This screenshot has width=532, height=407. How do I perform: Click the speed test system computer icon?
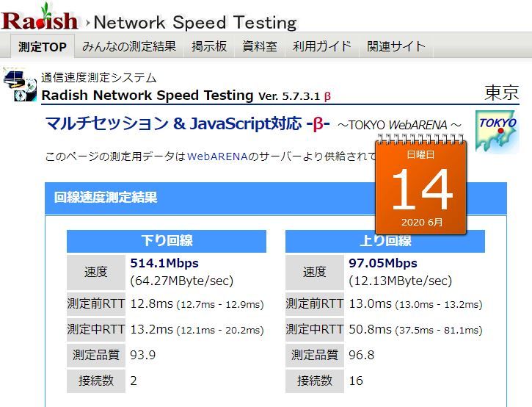(x=20, y=85)
